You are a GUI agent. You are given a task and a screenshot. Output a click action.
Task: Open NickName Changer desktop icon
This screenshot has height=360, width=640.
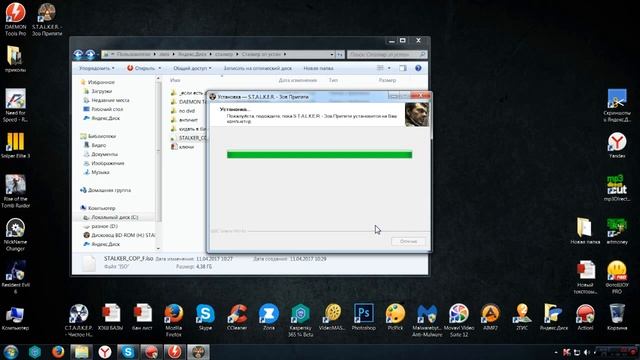pos(16,234)
